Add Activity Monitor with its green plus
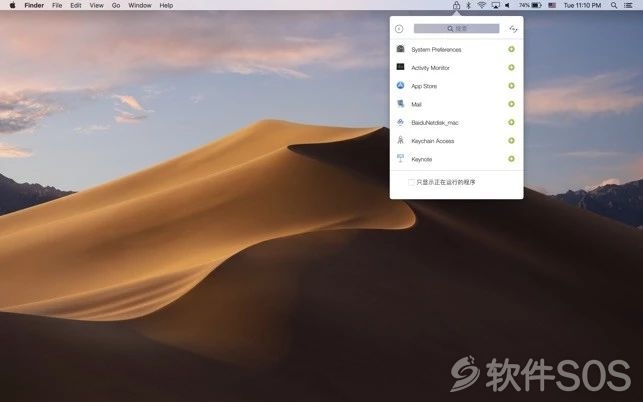Image resolution: width=643 pixels, height=402 pixels. [x=511, y=67]
